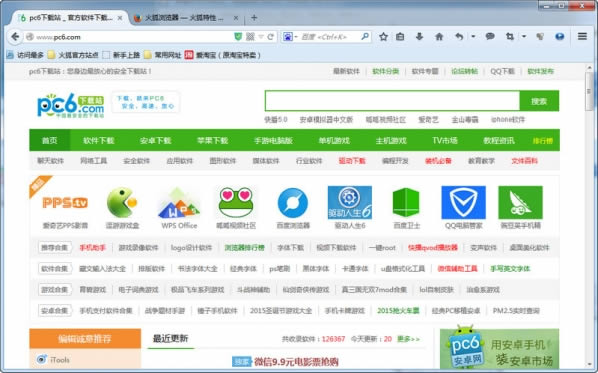
Task: Click the chat bubble toolbar icon
Action: (490, 37)
